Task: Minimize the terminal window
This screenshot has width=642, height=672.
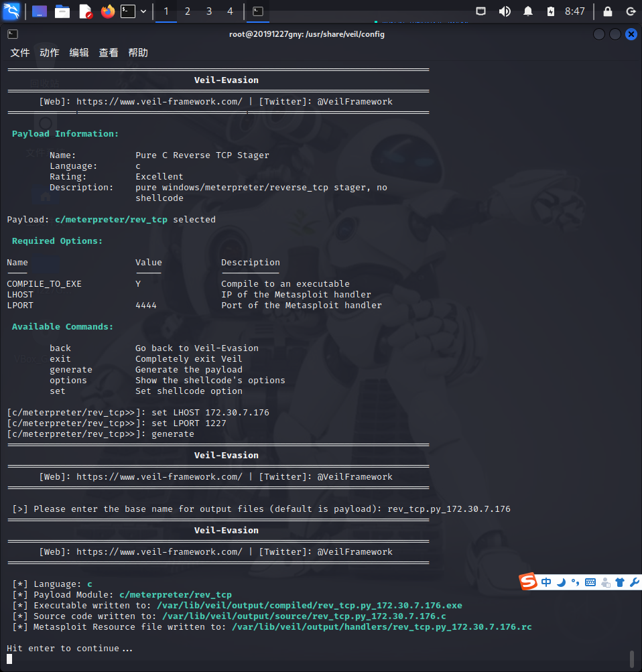Action: tap(598, 34)
